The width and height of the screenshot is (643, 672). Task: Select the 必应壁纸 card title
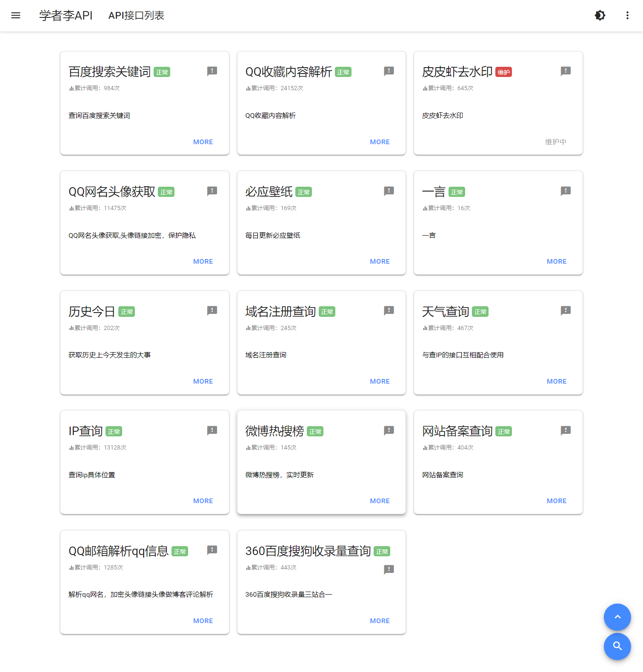[x=269, y=192]
